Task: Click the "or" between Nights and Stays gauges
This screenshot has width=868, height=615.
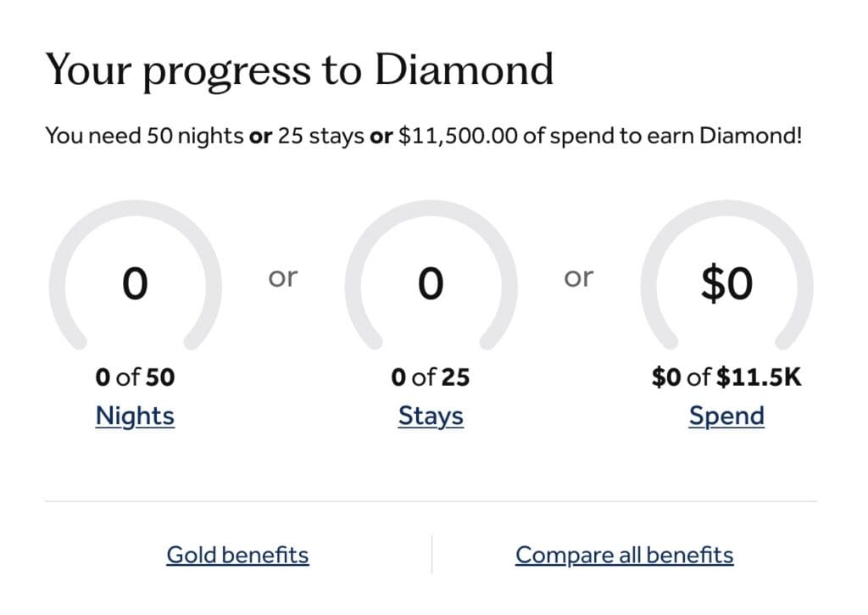Action: [283, 277]
